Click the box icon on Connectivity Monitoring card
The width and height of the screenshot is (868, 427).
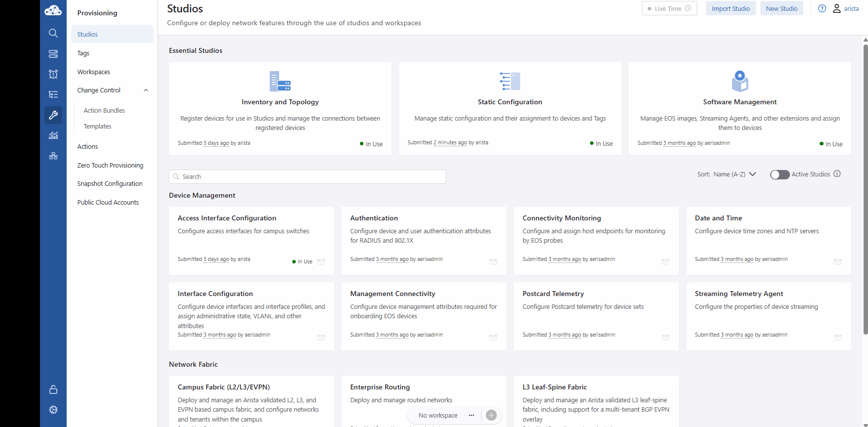(666, 262)
